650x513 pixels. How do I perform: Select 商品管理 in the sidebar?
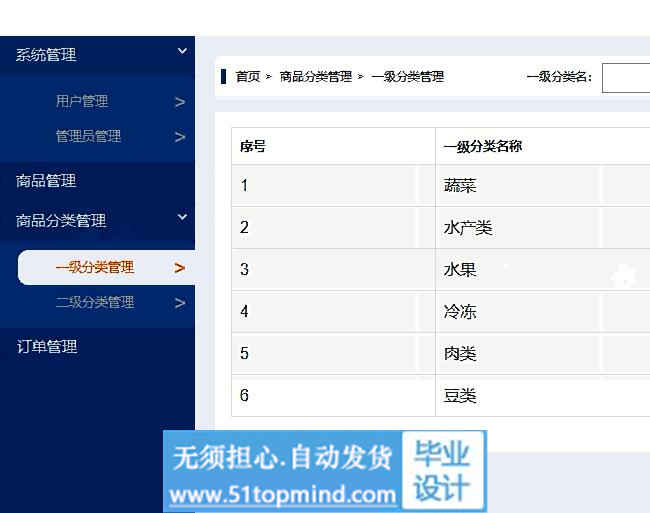click(46, 181)
